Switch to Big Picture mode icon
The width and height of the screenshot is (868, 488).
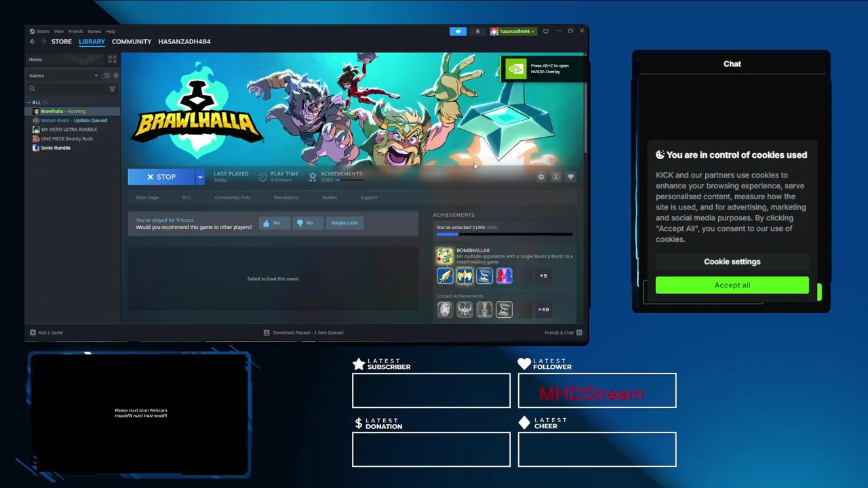click(x=545, y=31)
